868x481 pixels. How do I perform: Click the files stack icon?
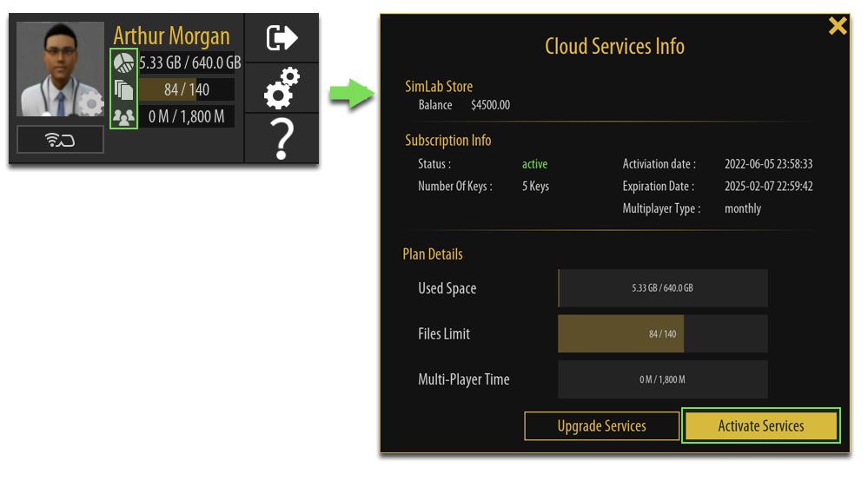coord(123,89)
